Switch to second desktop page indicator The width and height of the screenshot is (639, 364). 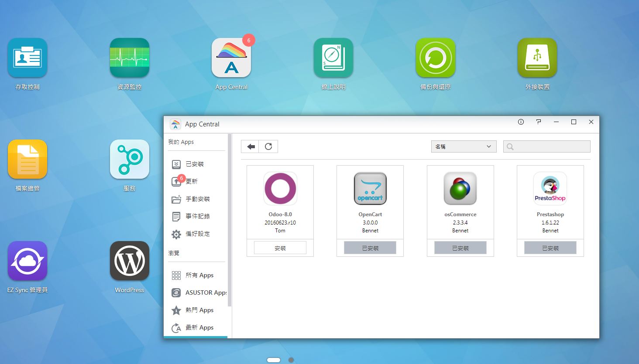click(x=291, y=360)
